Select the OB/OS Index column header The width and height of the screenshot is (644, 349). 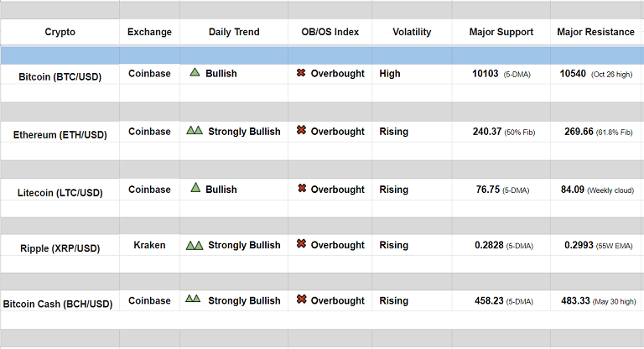(x=330, y=32)
